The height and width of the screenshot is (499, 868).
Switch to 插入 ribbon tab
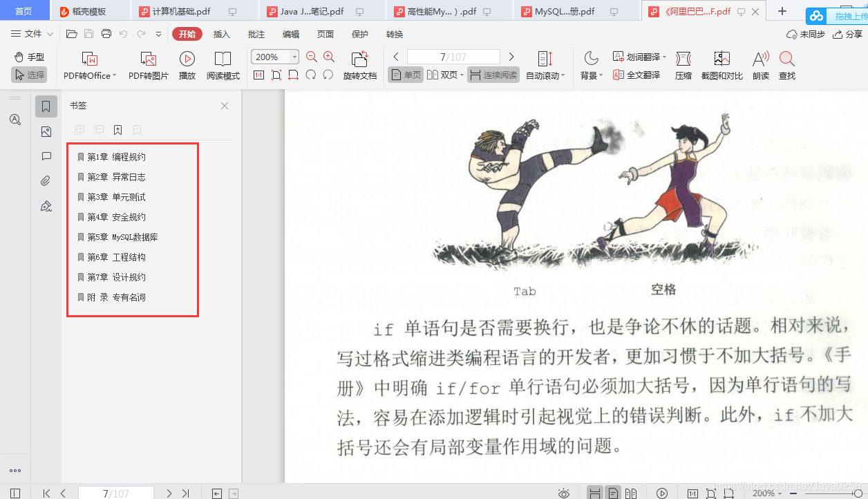point(222,35)
